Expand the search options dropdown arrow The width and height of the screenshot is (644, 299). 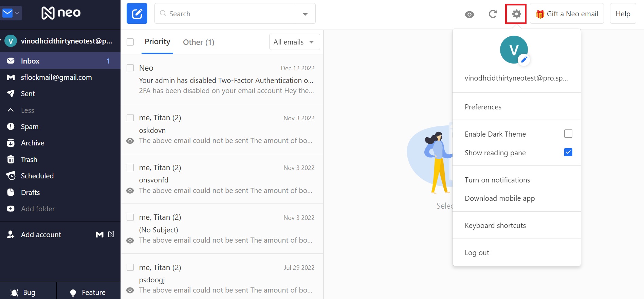coord(305,14)
